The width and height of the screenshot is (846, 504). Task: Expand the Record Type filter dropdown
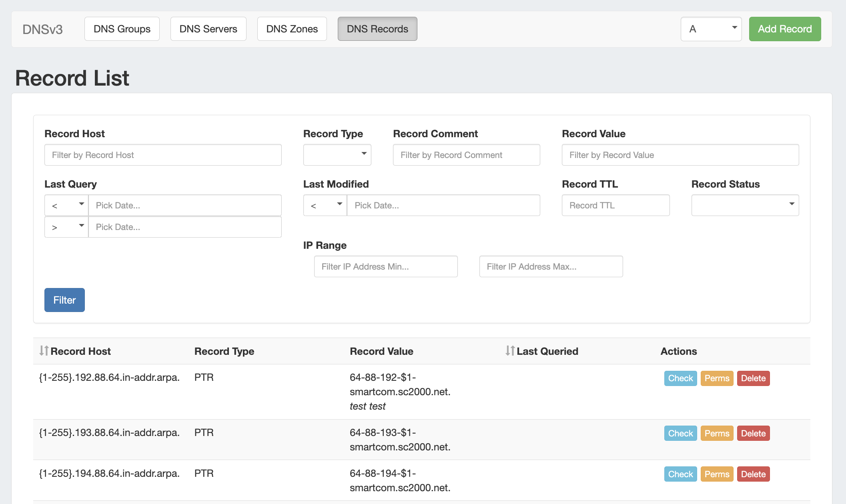coord(337,155)
